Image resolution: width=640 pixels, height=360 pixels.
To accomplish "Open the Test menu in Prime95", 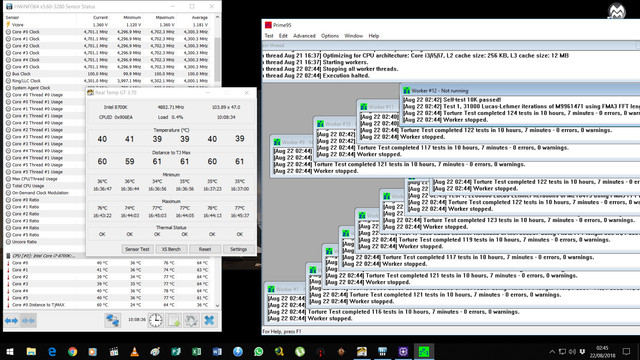I will click(269, 36).
